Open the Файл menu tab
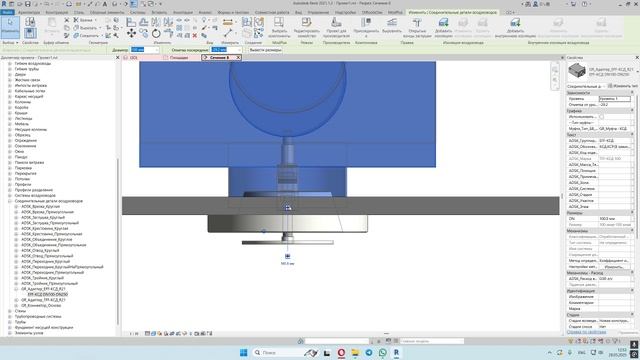The image size is (640, 360). (x=7, y=13)
